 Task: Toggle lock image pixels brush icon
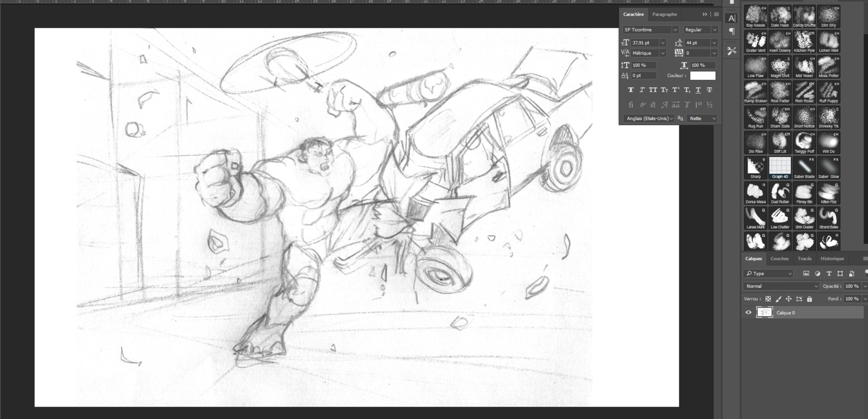778,299
